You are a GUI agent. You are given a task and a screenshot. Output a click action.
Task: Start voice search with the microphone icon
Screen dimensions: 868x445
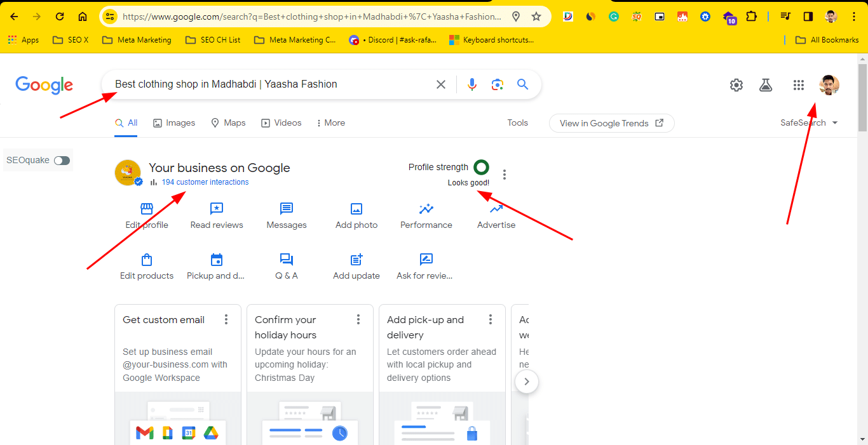pos(471,84)
